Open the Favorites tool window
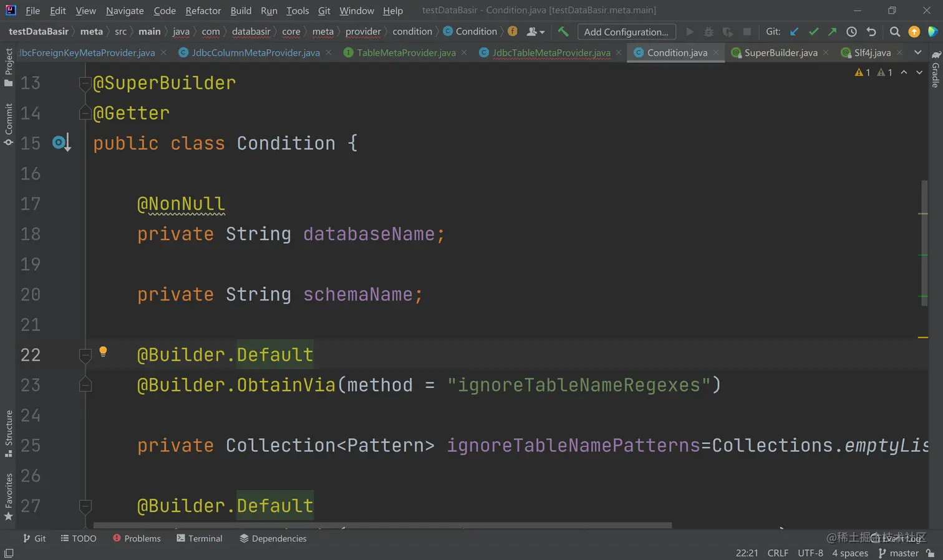 [8, 497]
